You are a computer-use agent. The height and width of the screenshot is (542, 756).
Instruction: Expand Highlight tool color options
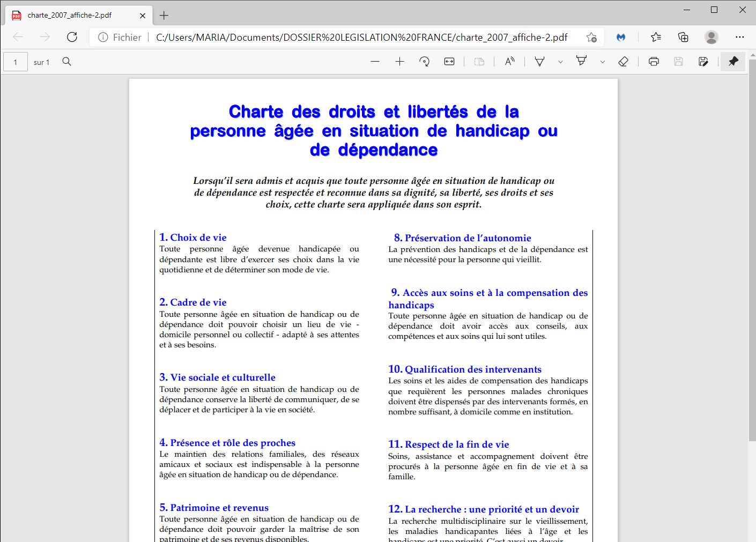tap(602, 62)
